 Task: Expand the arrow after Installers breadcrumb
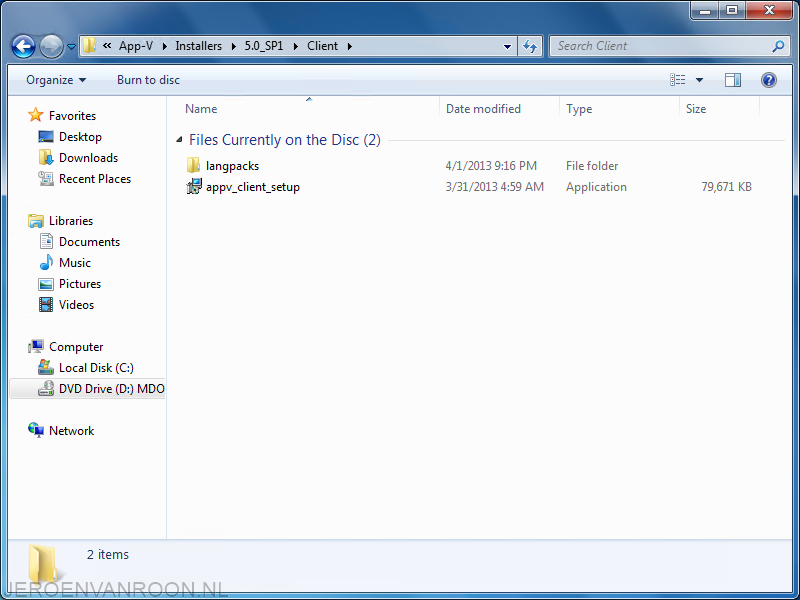(233, 46)
